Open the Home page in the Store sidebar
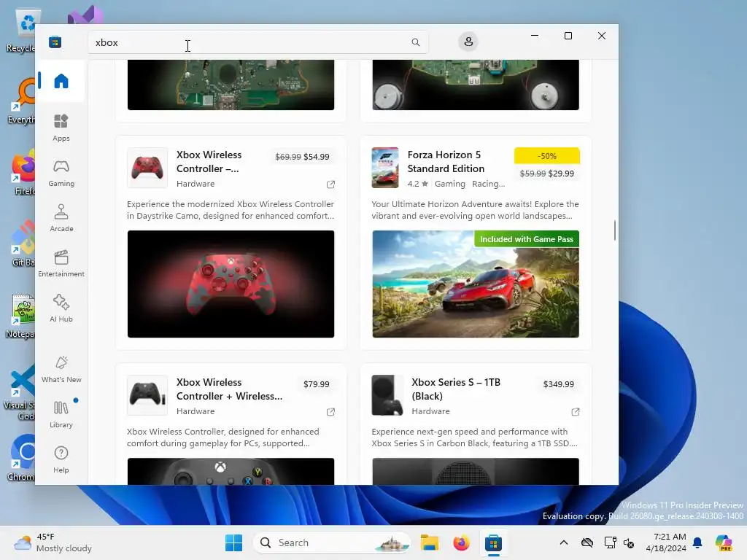 pos(61,81)
